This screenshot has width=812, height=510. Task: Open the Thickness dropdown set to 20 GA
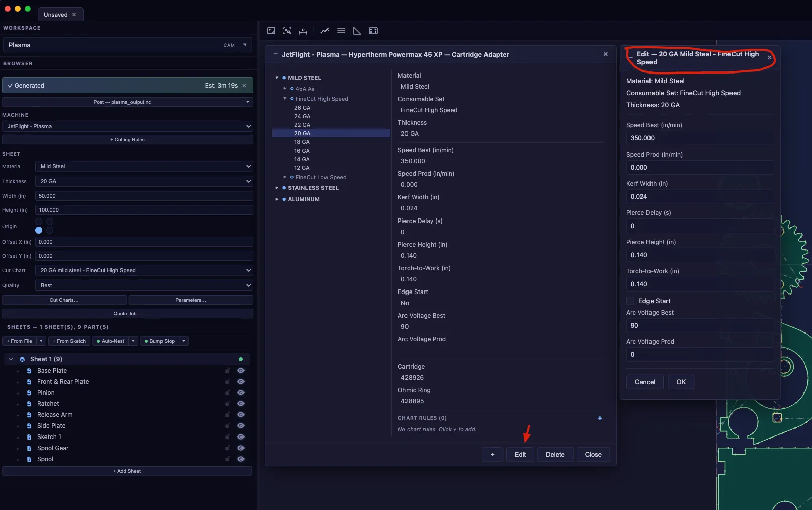(144, 181)
